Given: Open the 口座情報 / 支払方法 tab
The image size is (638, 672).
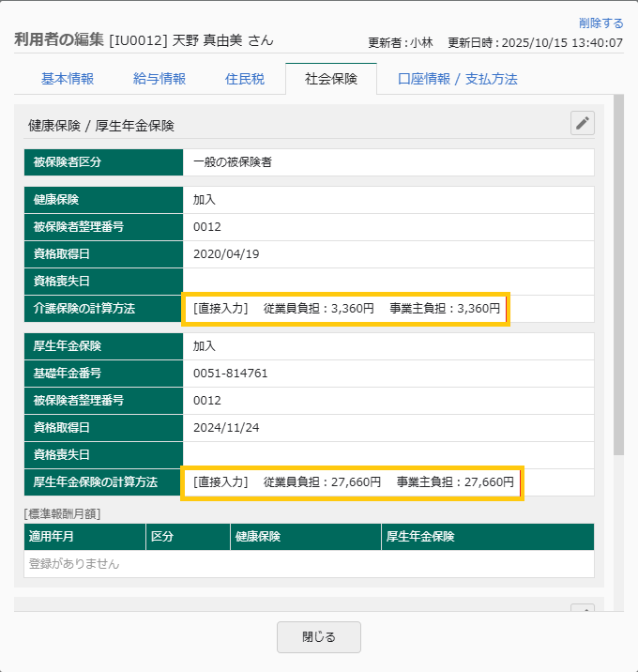Looking at the screenshot, I should 458,79.
